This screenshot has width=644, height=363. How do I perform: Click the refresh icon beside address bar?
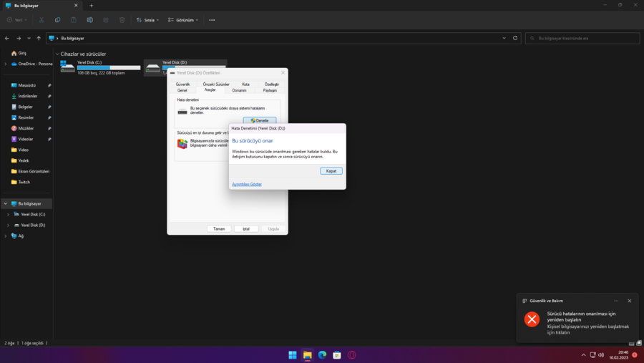(x=515, y=38)
